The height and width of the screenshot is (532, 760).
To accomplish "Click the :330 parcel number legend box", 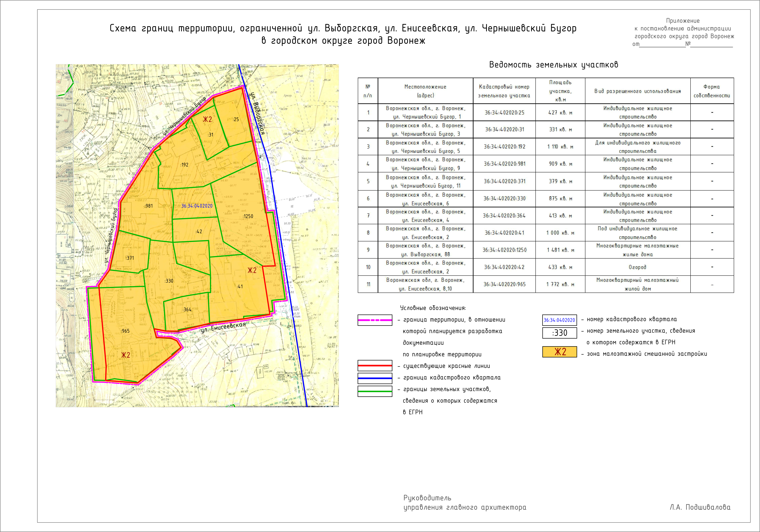I will [559, 333].
